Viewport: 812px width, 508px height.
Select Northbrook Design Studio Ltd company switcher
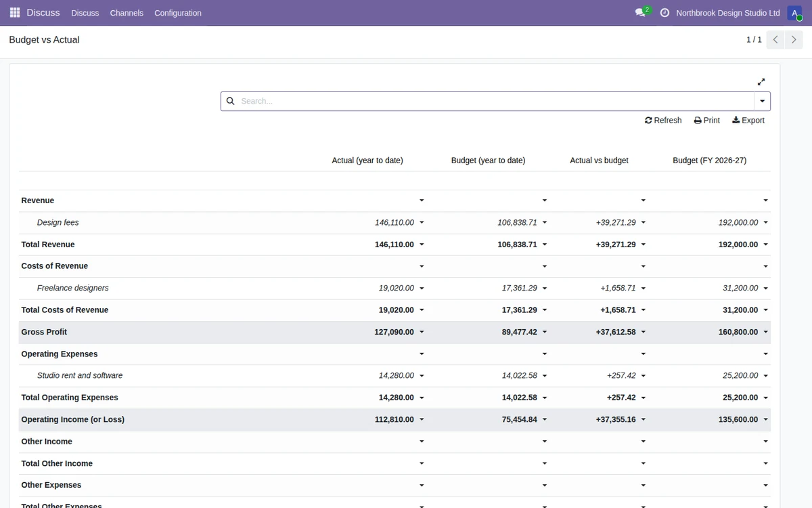[728, 13]
